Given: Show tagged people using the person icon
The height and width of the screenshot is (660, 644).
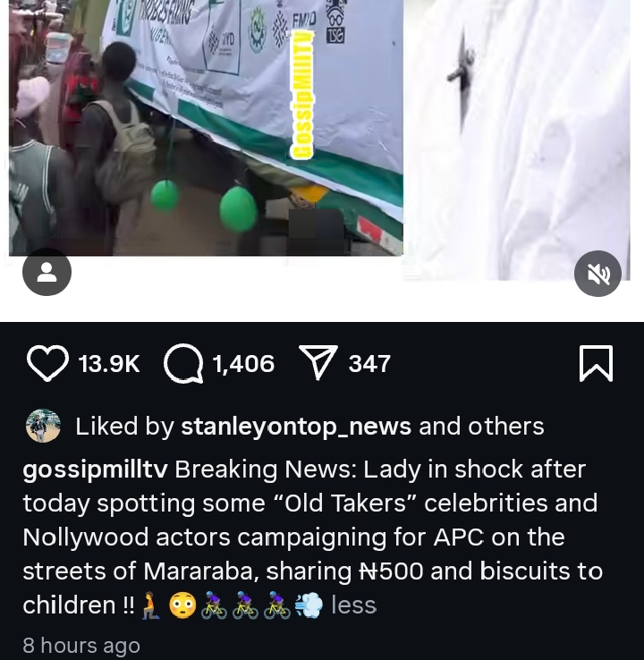Looking at the screenshot, I should (x=47, y=272).
